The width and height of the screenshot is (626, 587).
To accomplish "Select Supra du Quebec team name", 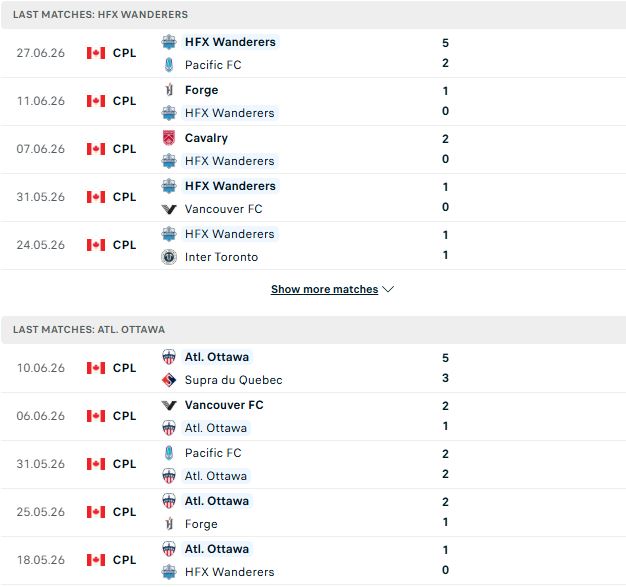I will (234, 380).
